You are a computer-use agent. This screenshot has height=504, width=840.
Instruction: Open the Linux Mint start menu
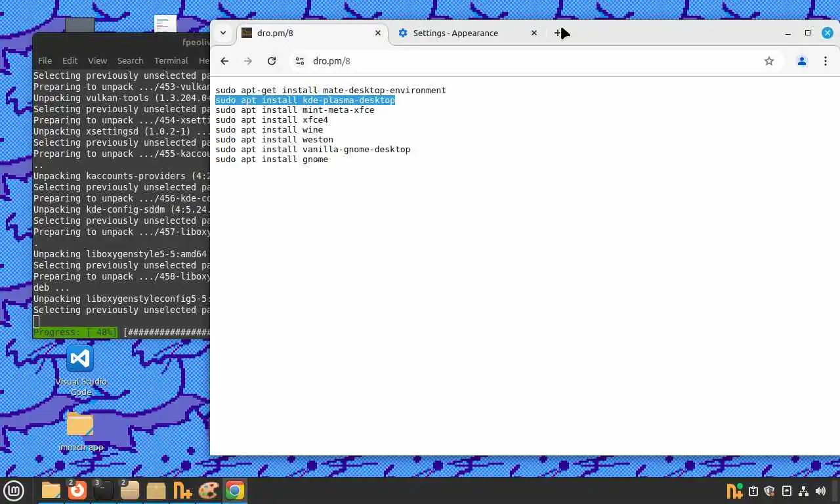click(14, 490)
